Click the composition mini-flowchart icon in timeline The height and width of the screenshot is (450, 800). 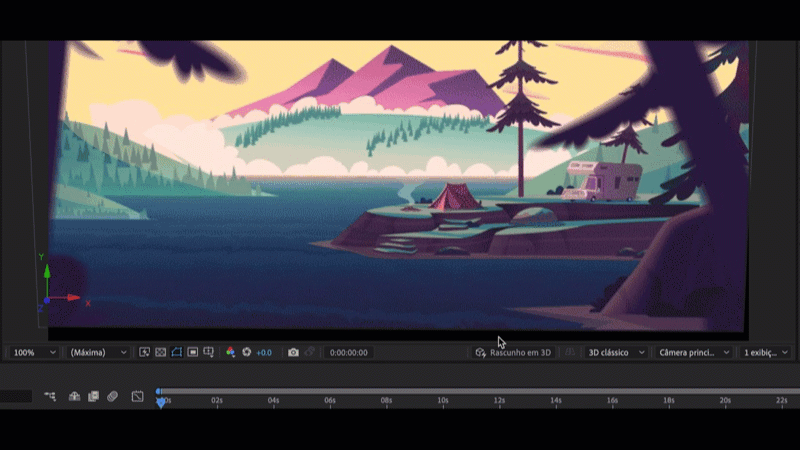pos(50,396)
